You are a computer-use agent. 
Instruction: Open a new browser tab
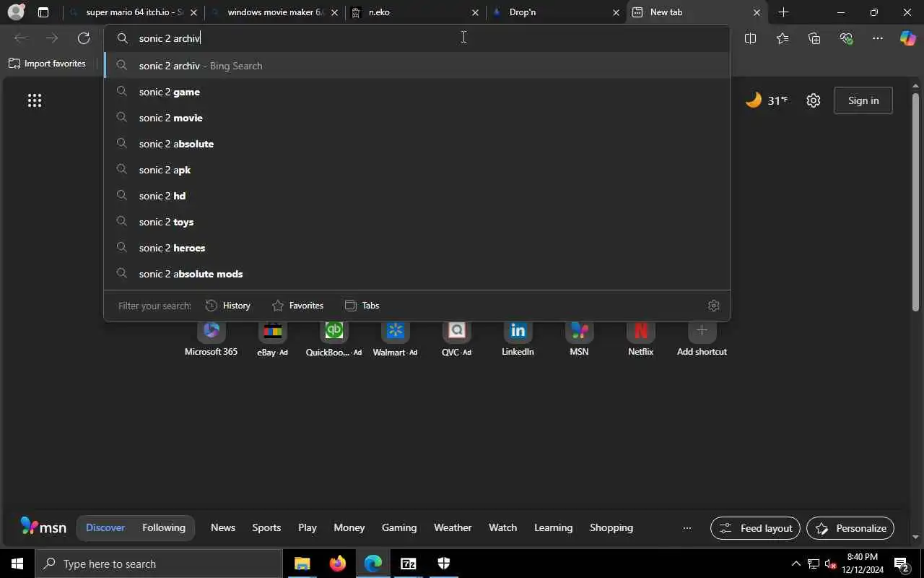pos(784,12)
